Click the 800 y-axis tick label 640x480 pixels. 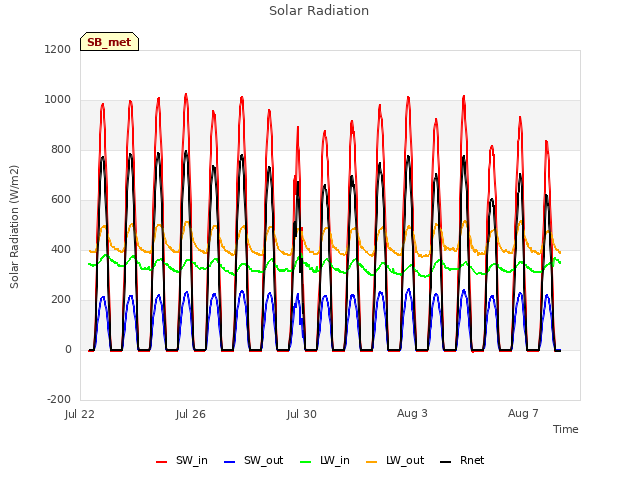coord(61,150)
